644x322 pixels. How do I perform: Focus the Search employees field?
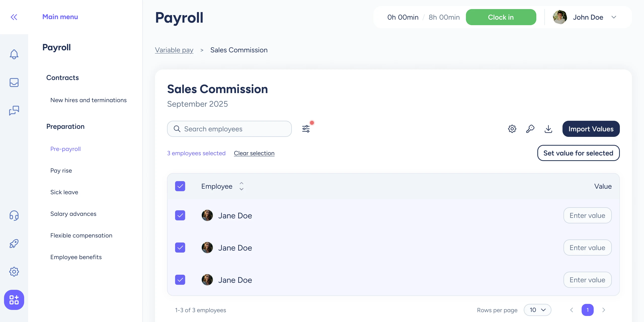coord(229,129)
